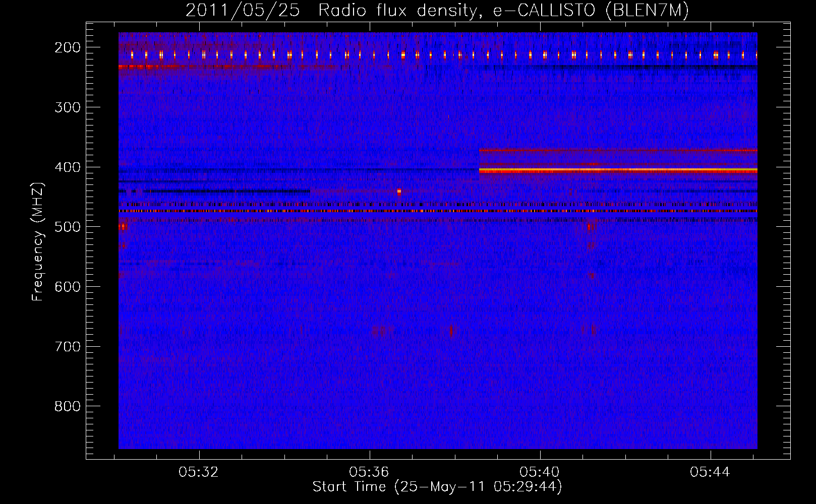816x504 pixels.
Task: Click the 400 frequency tick label
Action: coord(68,167)
